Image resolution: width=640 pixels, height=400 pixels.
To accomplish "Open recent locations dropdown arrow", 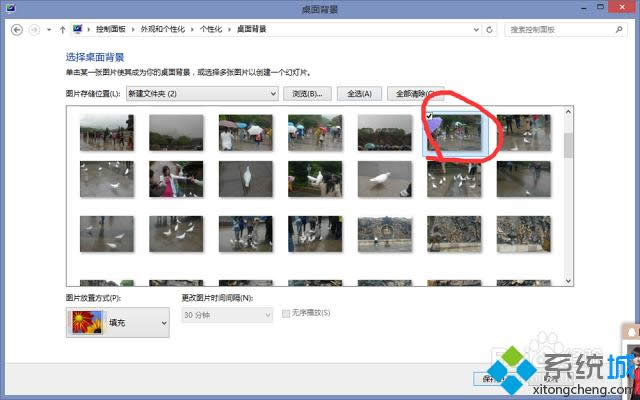I will (49, 30).
